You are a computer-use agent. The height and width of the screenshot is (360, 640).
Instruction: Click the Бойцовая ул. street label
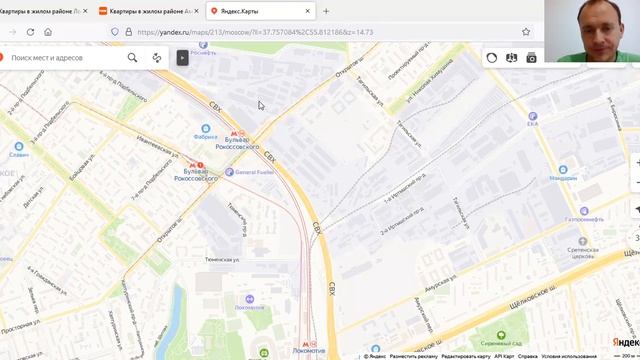(x=82, y=167)
